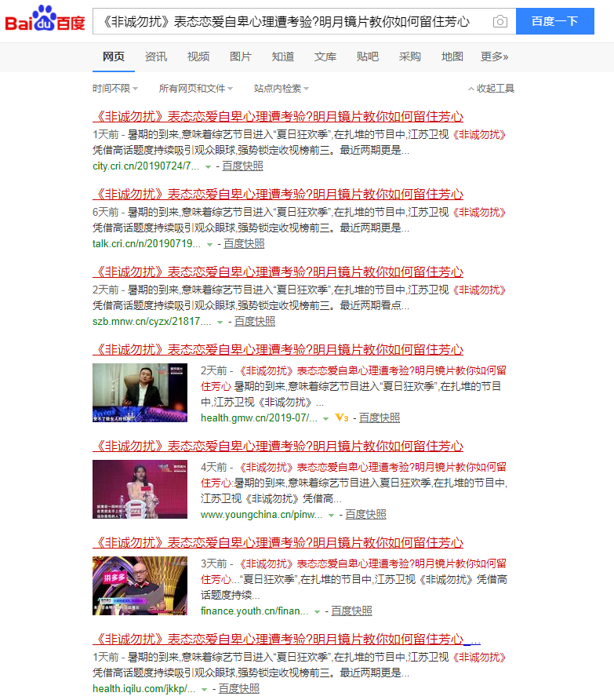
Task: Click the city.cri.cn/20190724 URL
Action: 146,166
